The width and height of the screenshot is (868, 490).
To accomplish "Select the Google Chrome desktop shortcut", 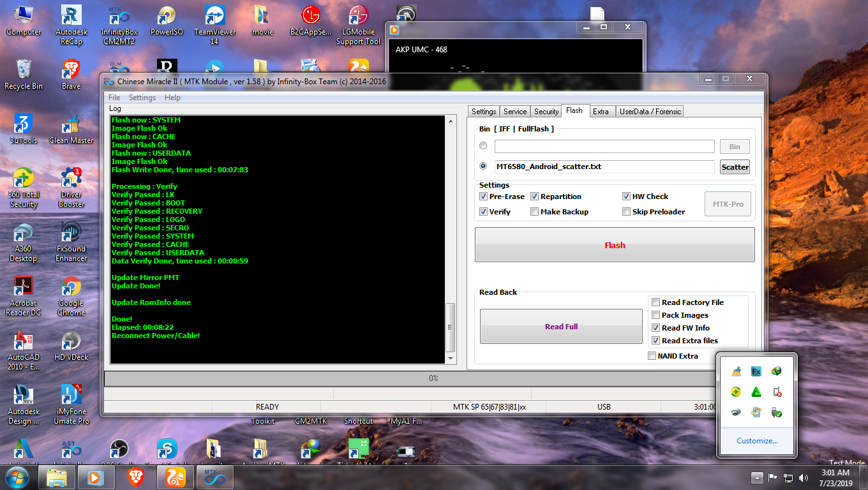I will coord(71,297).
